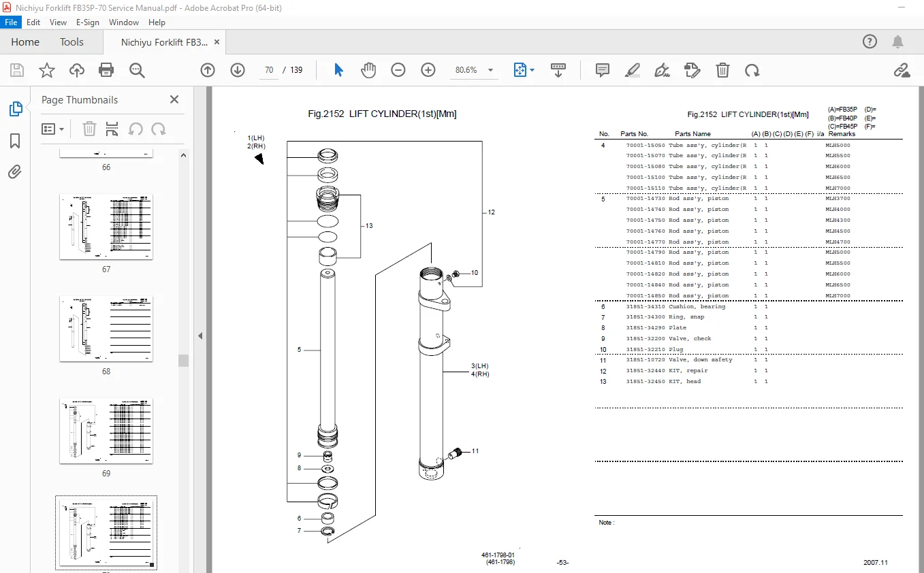Viewport: 924px width, 573px height.
Task: Click the 'Valve, check' part name
Action: (690, 338)
